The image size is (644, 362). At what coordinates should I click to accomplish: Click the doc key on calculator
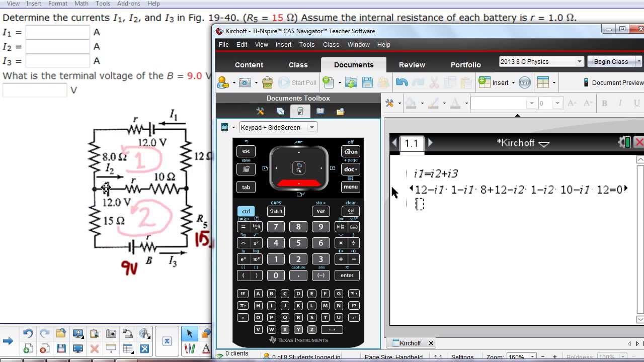click(x=351, y=169)
